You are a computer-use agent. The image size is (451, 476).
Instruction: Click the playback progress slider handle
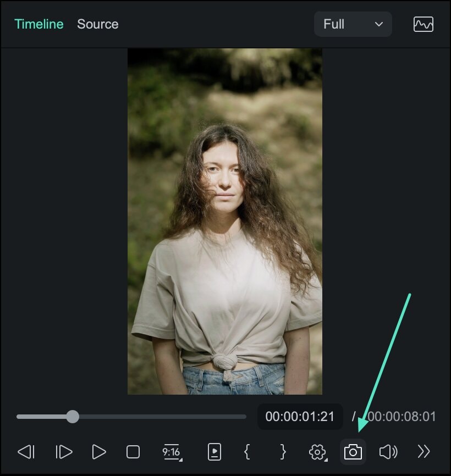click(73, 417)
